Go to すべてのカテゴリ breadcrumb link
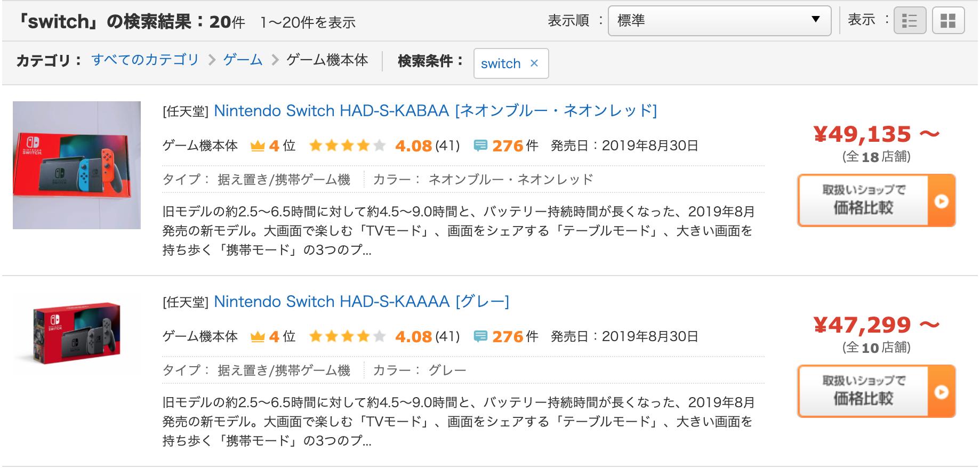The image size is (980, 468). (x=145, y=60)
